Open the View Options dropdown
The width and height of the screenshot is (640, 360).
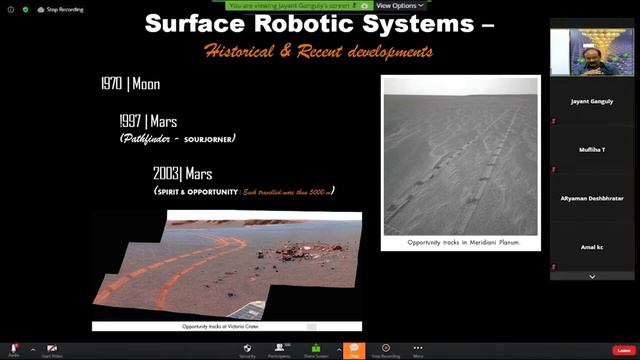400,6
